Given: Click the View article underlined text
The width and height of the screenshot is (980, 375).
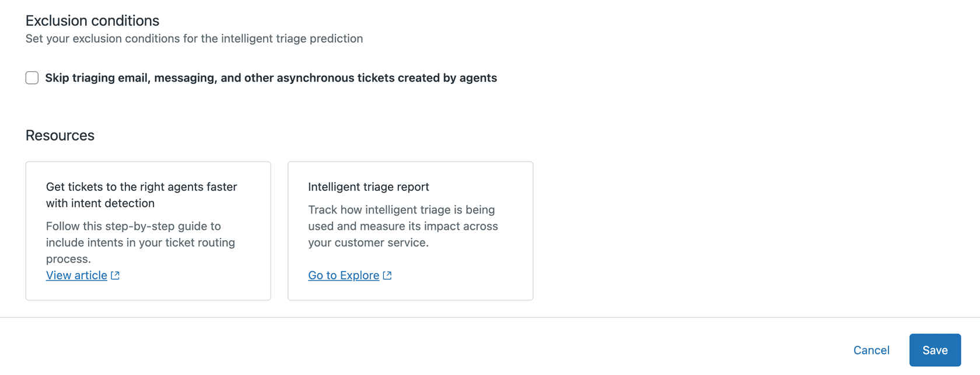Looking at the screenshot, I should tap(76, 275).
